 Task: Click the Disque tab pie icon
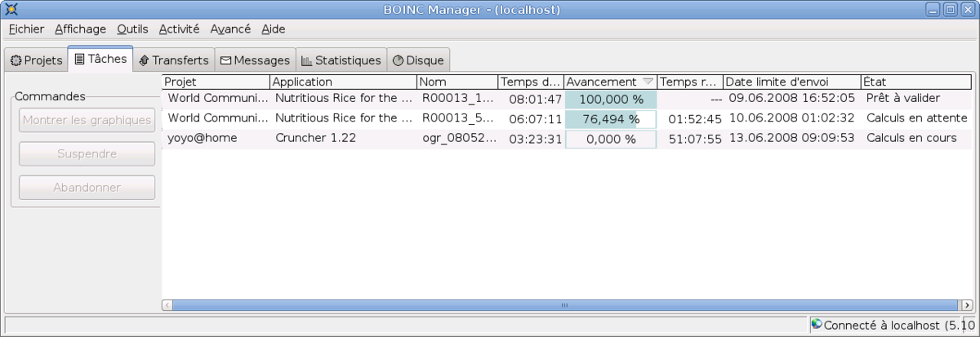coord(398,60)
